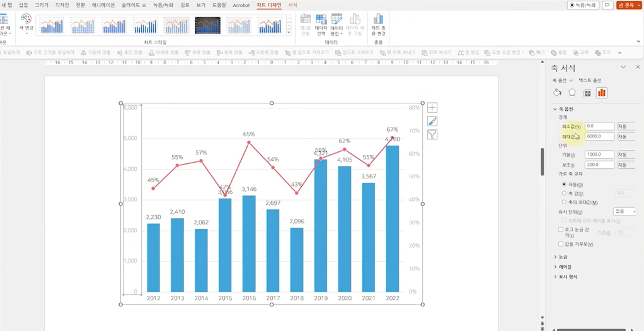Open the 데이터 편집 tool

click(x=336, y=25)
